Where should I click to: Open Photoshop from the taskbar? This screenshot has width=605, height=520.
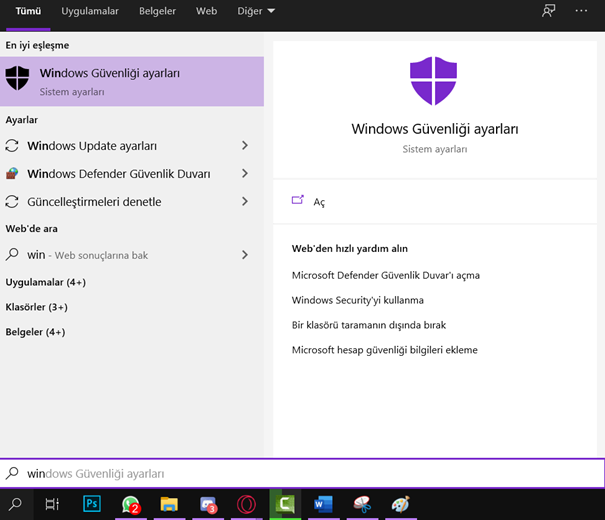tap(92, 504)
